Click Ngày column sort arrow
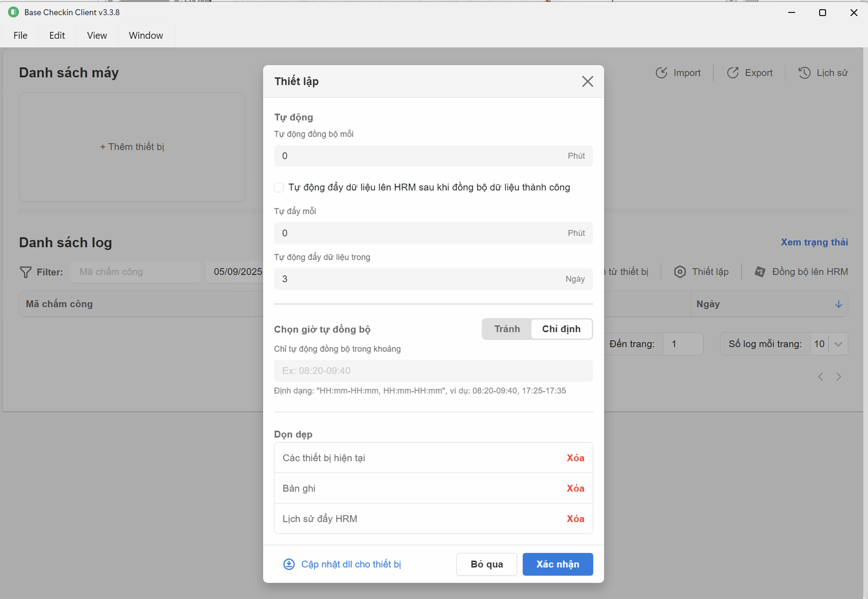This screenshot has width=868, height=599. [x=838, y=304]
